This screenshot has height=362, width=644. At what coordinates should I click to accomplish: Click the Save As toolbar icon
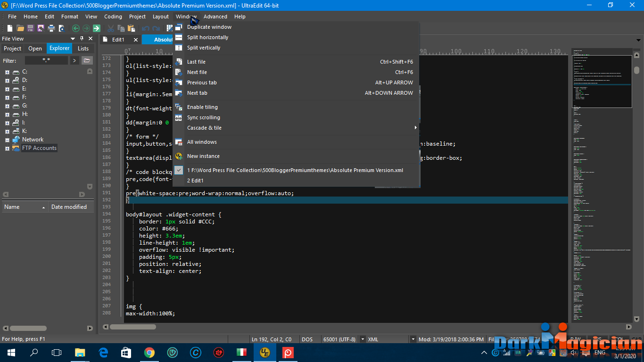pyautogui.click(x=41, y=28)
